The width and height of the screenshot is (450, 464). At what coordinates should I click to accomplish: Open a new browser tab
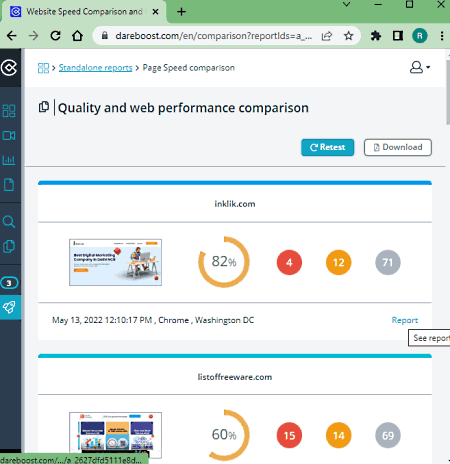pyautogui.click(x=181, y=12)
